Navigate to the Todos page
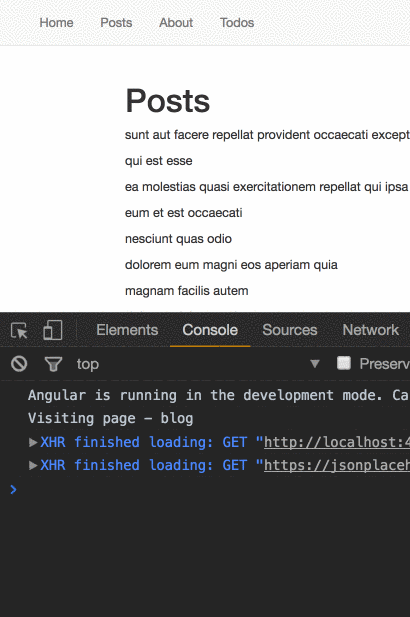 click(x=237, y=23)
